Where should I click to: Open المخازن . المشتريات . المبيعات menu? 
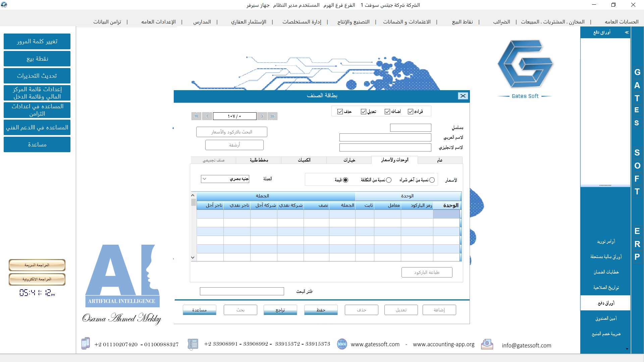coord(553,22)
